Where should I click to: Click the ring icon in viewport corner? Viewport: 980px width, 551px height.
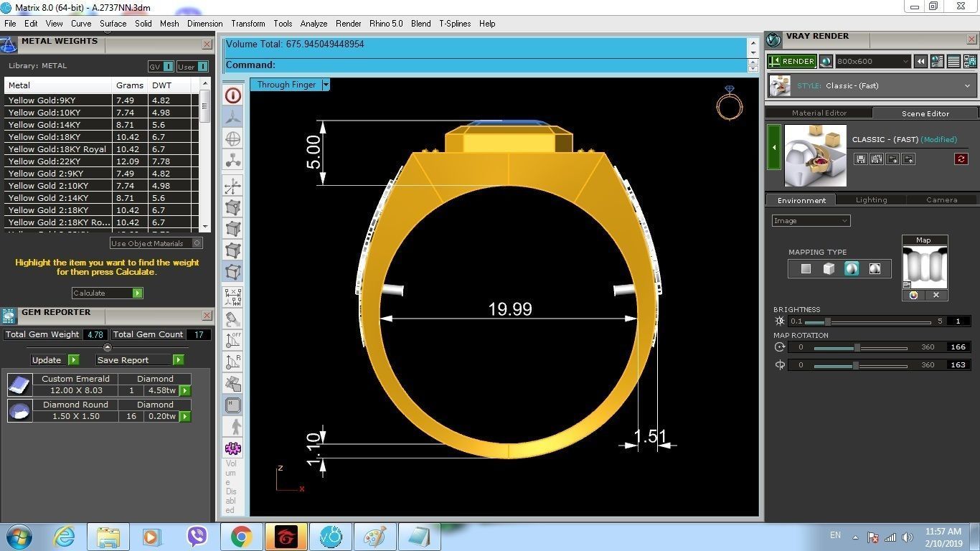730,103
